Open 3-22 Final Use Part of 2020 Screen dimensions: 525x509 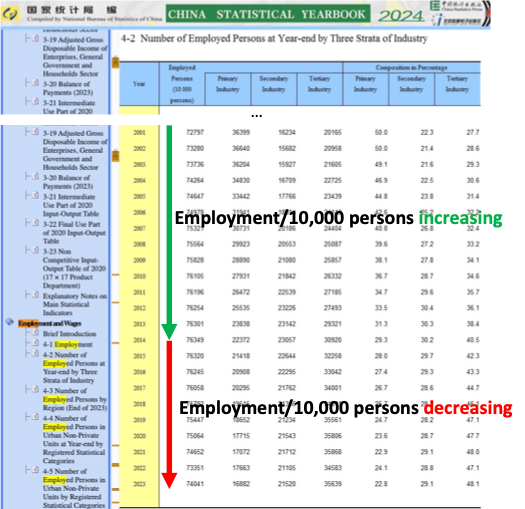tap(74, 232)
